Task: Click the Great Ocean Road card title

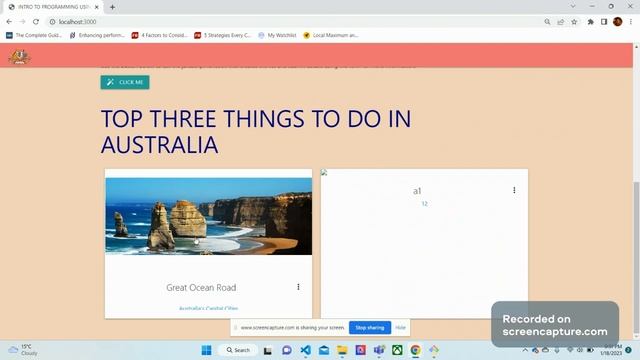Action: [201, 287]
